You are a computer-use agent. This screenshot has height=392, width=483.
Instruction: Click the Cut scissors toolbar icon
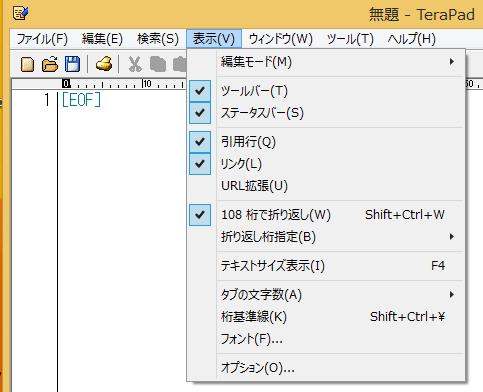click(135, 64)
